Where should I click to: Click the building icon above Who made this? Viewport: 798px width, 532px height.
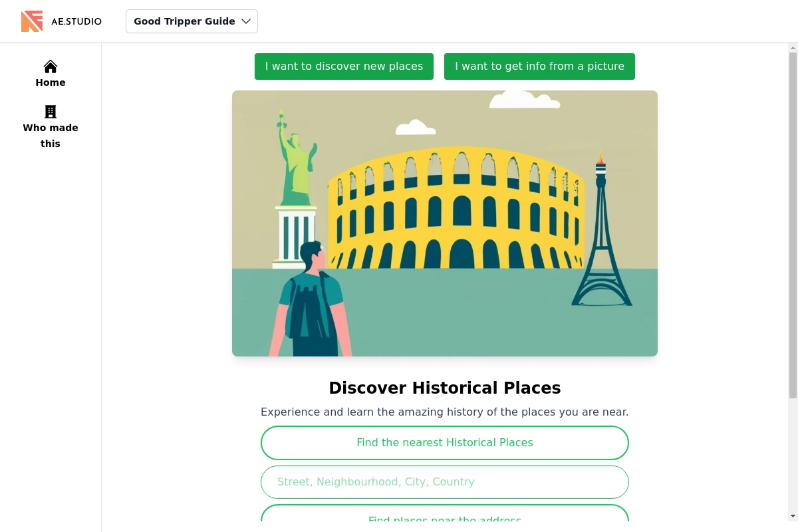[x=51, y=112]
